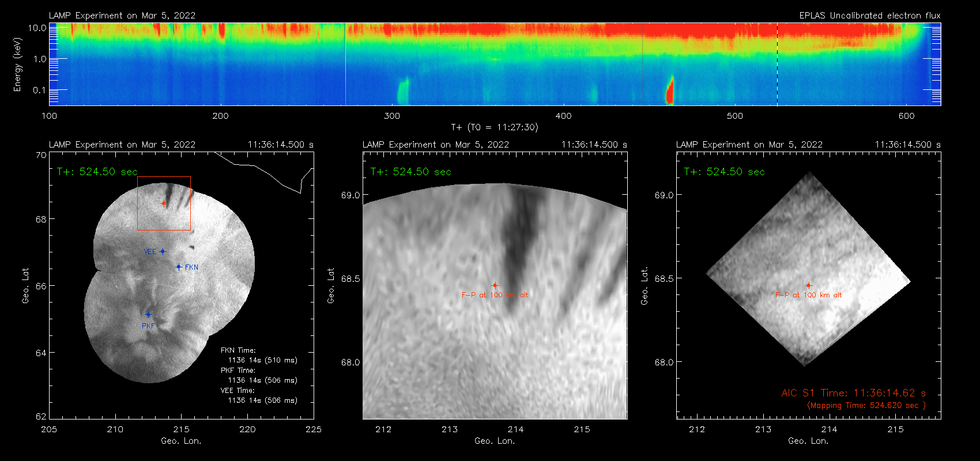
Task: Click the 'Geo. Lon.' label under the left panel
Action: (x=181, y=441)
